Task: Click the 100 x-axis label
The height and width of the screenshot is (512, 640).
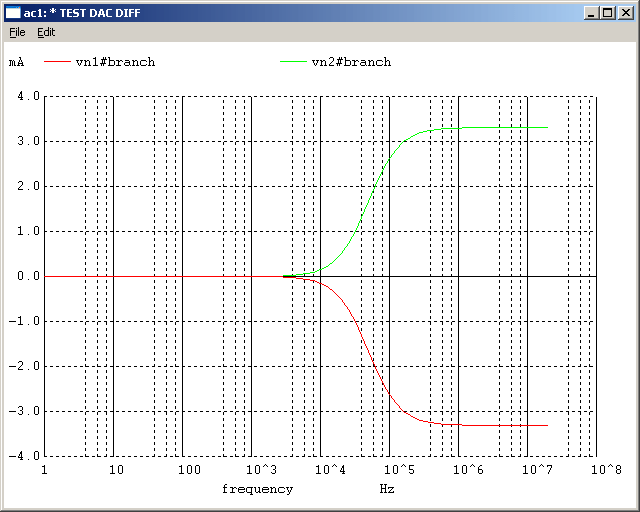Action: [x=189, y=470]
